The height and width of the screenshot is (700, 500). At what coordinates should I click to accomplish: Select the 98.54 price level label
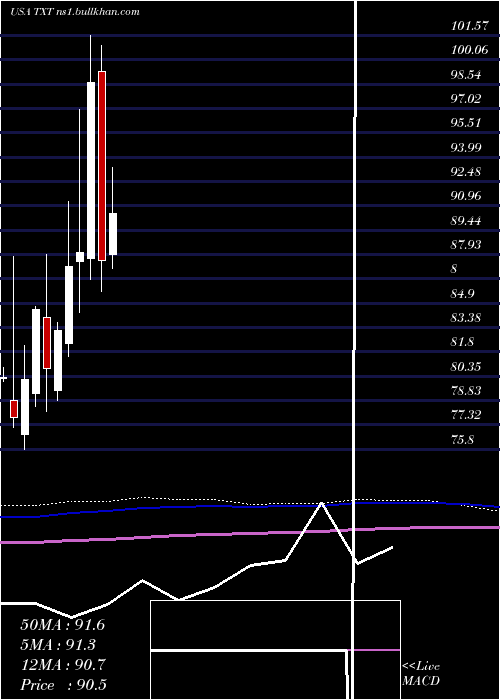(x=466, y=75)
